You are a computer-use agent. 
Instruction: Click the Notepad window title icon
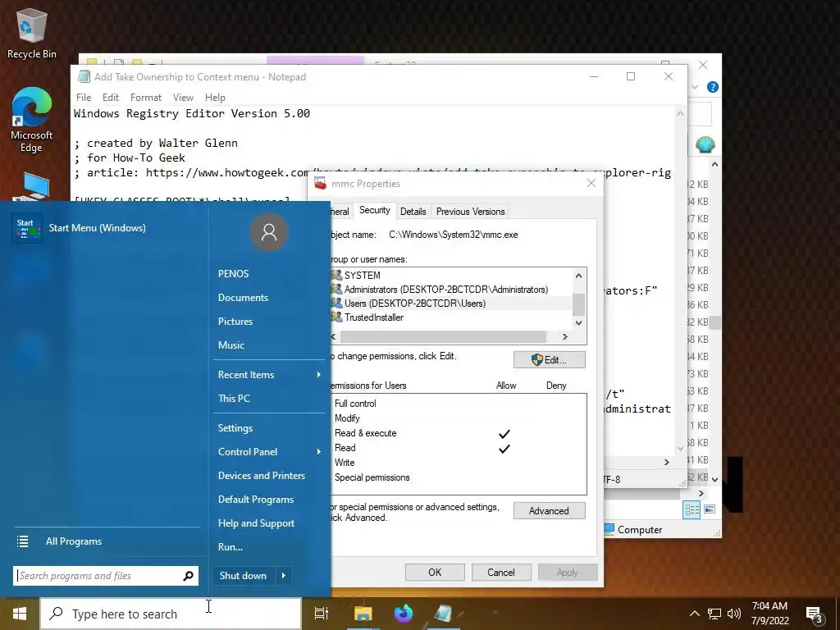[84, 76]
